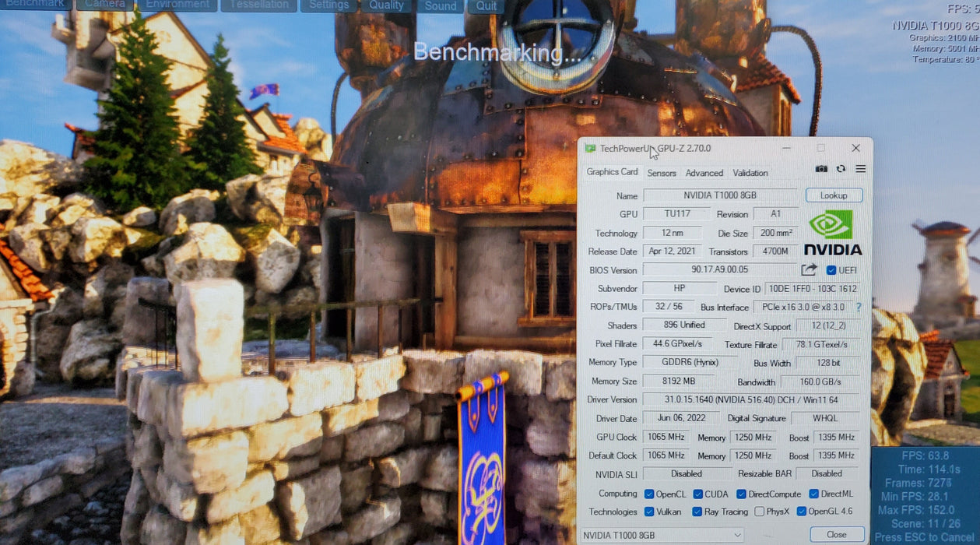The image size is (980, 545).
Task: Switch to the Sensors tab
Action: 662,173
